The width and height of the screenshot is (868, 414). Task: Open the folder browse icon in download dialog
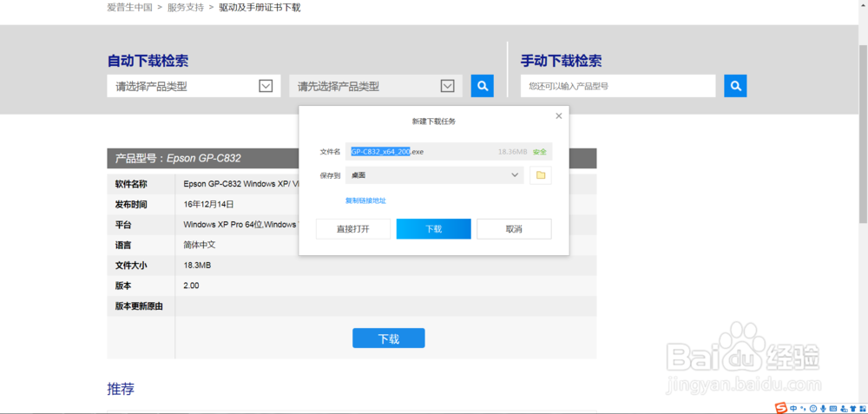(x=540, y=175)
